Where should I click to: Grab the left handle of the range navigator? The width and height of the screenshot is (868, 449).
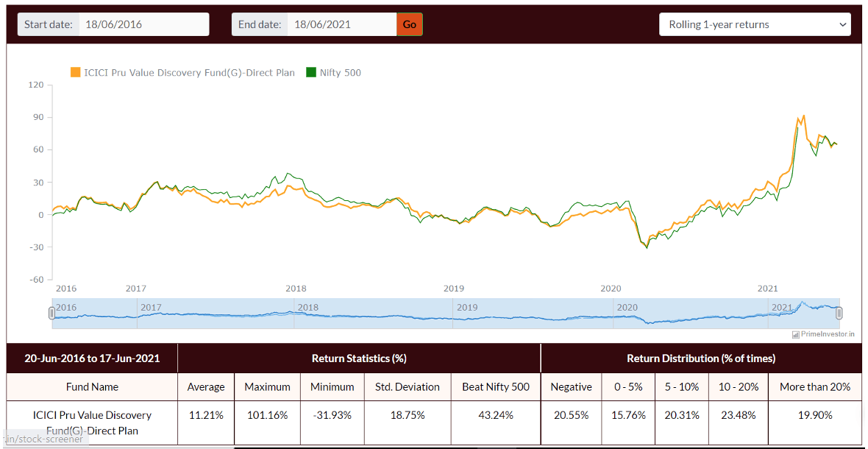pyautogui.click(x=52, y=314)
